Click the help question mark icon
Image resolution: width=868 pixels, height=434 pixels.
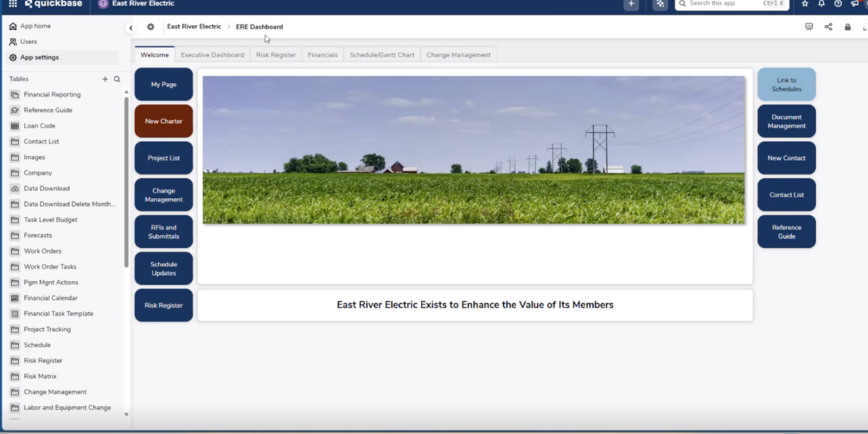[x=838, y=4]
